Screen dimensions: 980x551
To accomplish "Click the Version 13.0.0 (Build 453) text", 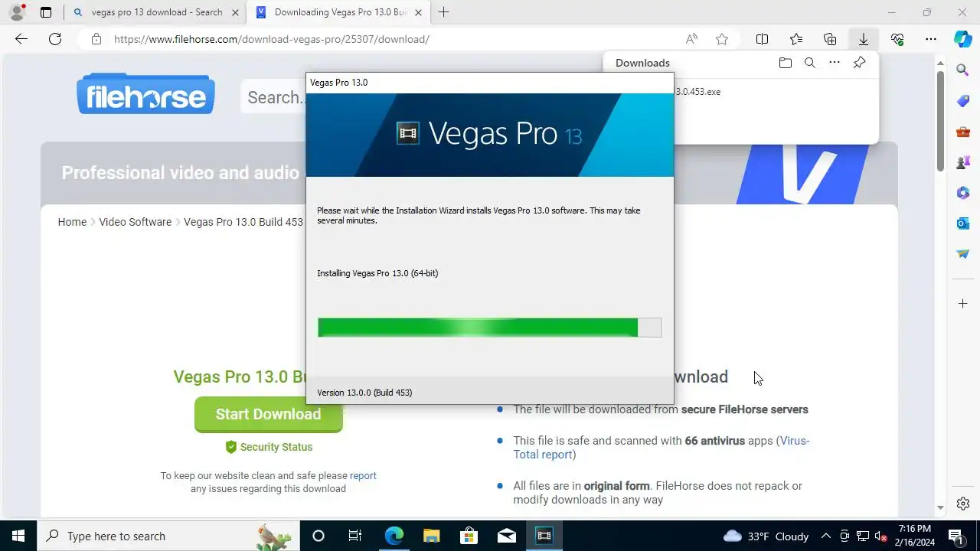I will 364,393.
